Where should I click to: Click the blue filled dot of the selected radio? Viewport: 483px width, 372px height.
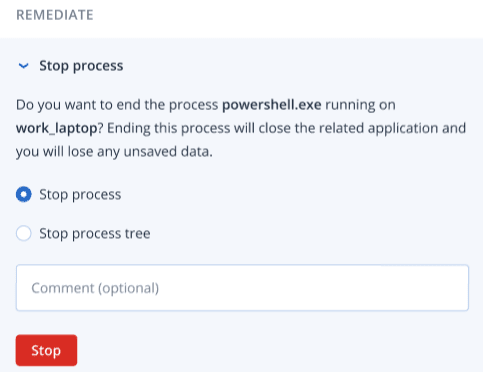point(24,194)
